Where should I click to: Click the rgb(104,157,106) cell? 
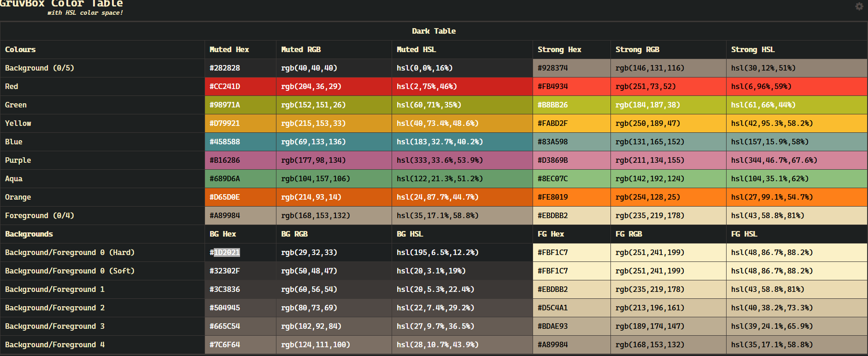tap(334, 178)
